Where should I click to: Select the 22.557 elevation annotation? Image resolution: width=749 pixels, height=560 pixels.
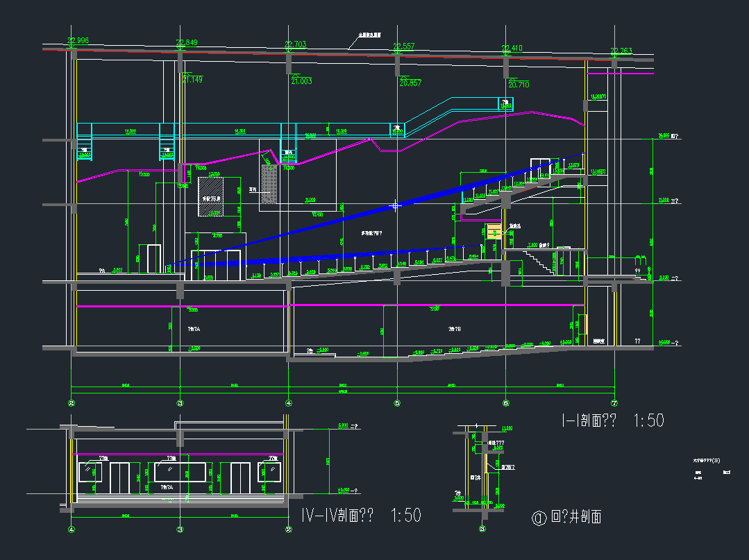[x=404, y=46]
